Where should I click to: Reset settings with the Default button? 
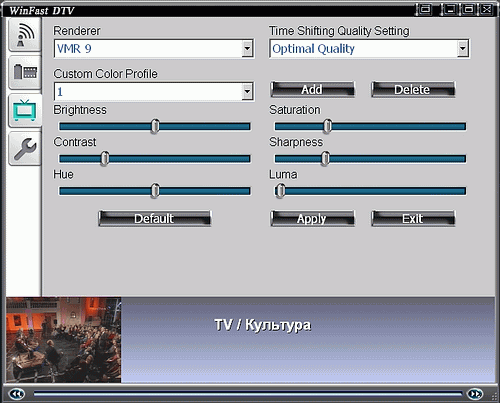coord(155,218)
